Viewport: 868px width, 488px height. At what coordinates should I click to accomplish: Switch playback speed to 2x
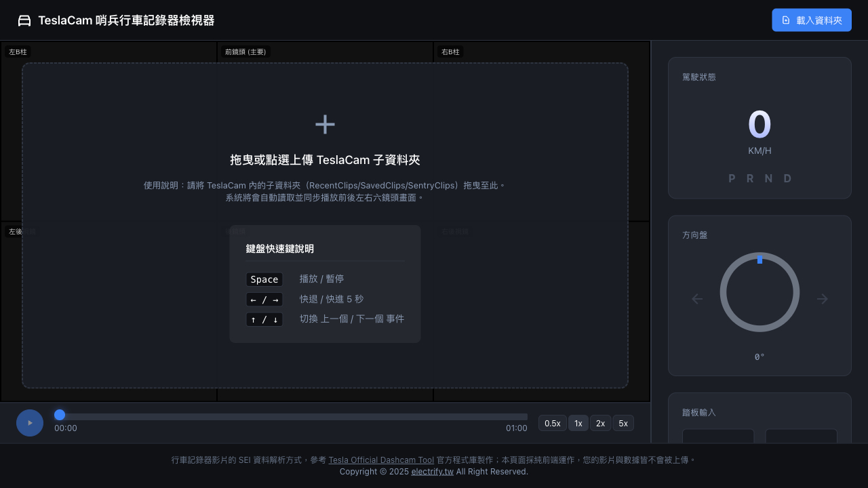pos(600,423)
